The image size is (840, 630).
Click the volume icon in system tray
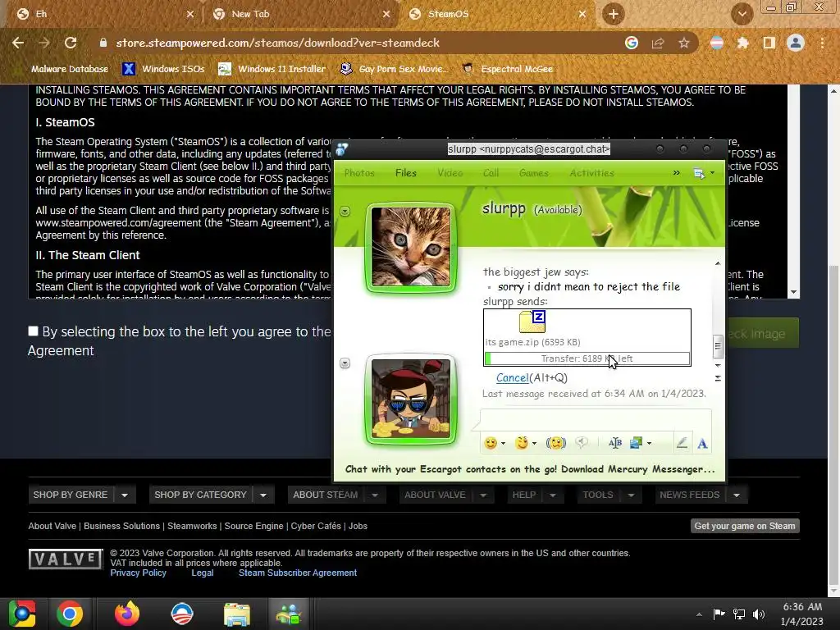(x=759, y=614)
